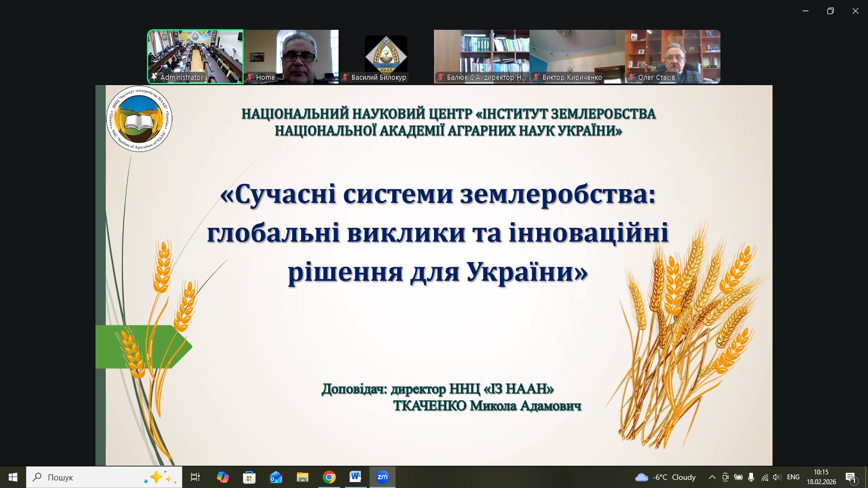Image resolution: width=868 pixels, height=488 pixels.
Task: Open Microsoft Store from the taskbar
Action: (250, 477)
